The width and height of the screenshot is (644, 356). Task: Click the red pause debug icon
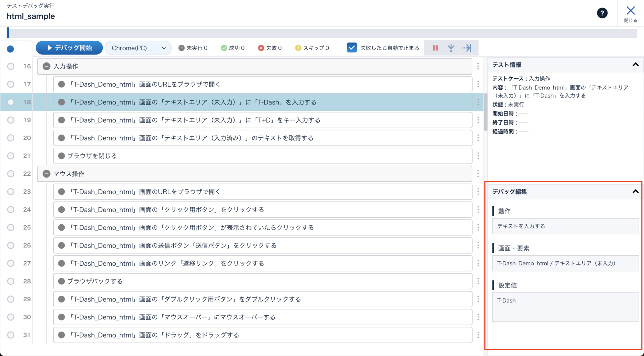pyautogui.click(x=435, y=48)
